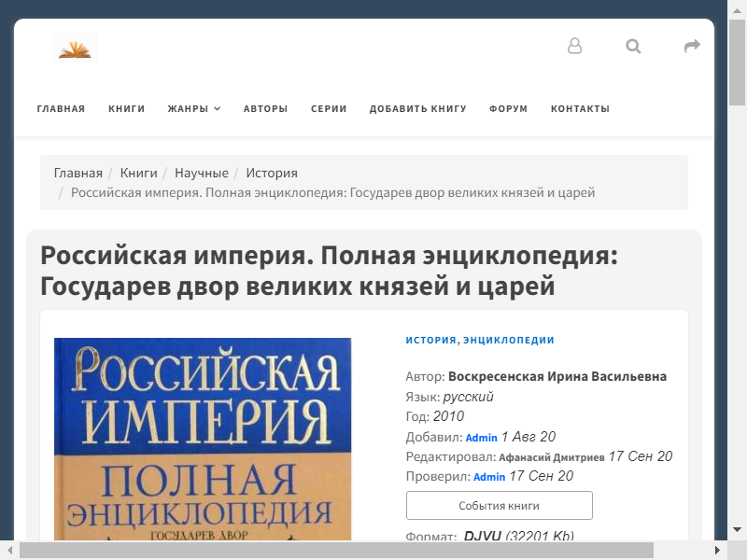The width and height of the screenshot is (747, 560).
Task: Click the vertical scrollbar thumb
Action: pyautogui.click(x=737, y=63)
